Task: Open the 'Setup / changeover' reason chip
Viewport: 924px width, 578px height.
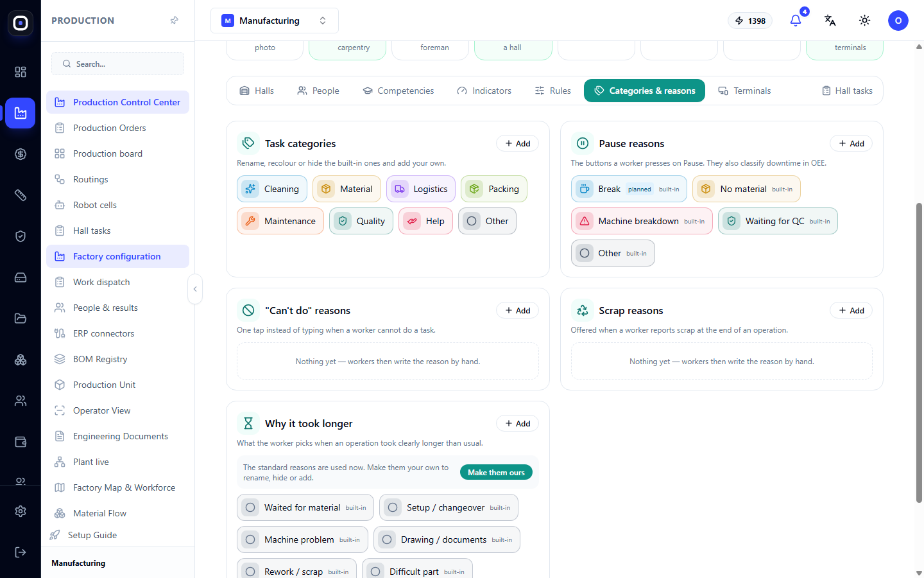Action: pos(449,507)
